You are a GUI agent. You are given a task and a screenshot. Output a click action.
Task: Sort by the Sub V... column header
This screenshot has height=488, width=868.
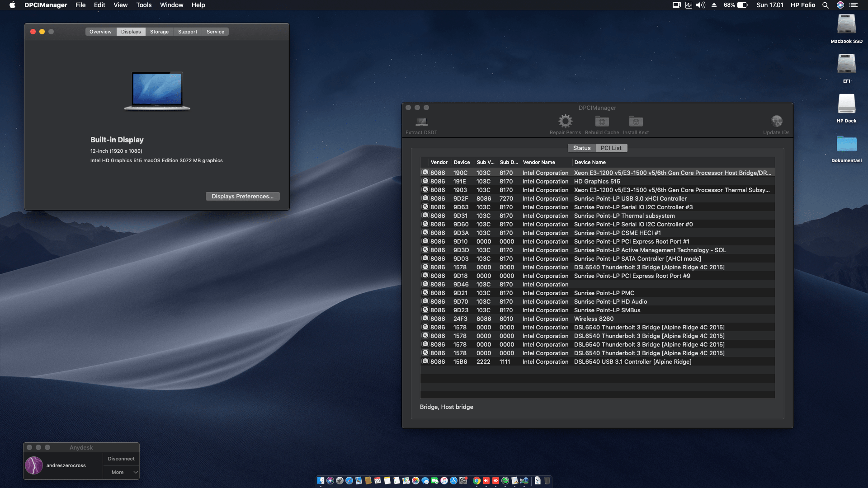pos(485,162)
